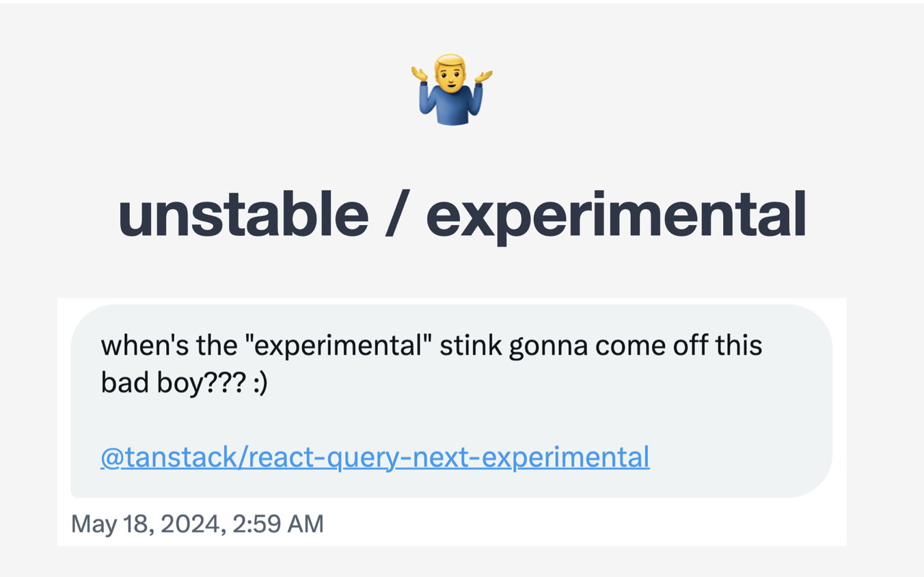Click the "bad boy???" text

[x=173, y=383]
